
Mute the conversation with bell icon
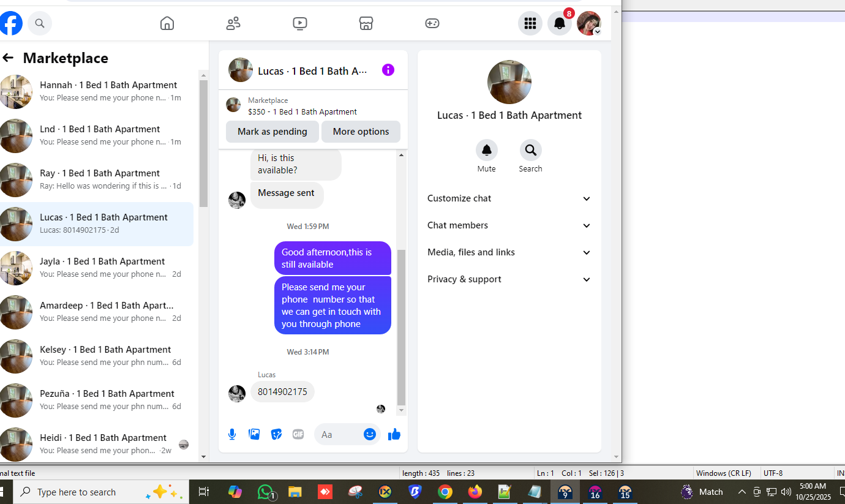point(487,150)
